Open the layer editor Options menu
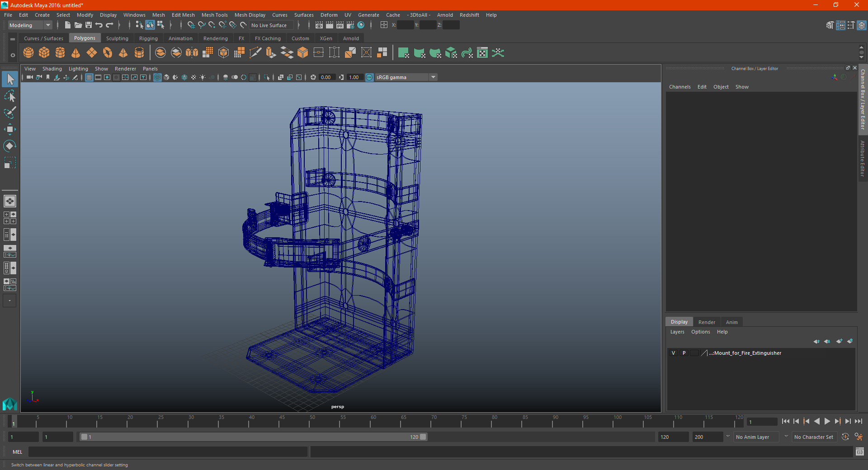The width and height of the screenshot is (868, 470). (700, 332)
